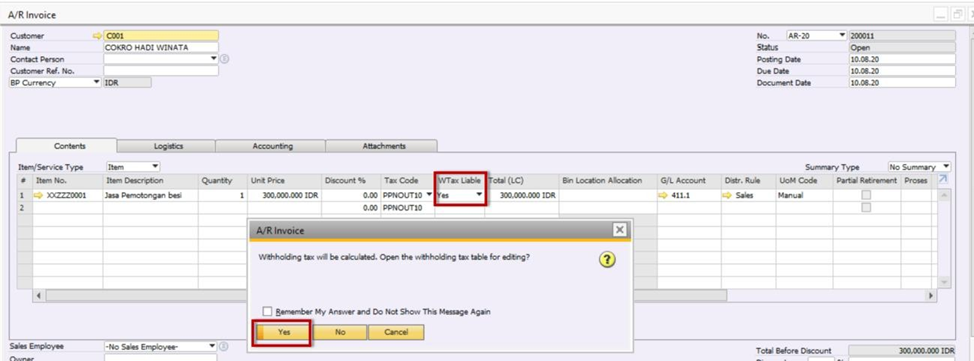This screenshot has height=361, width=974.
Task: Click the Item No. XXZZZ0001 link arrow
Action: pos(39,195)
